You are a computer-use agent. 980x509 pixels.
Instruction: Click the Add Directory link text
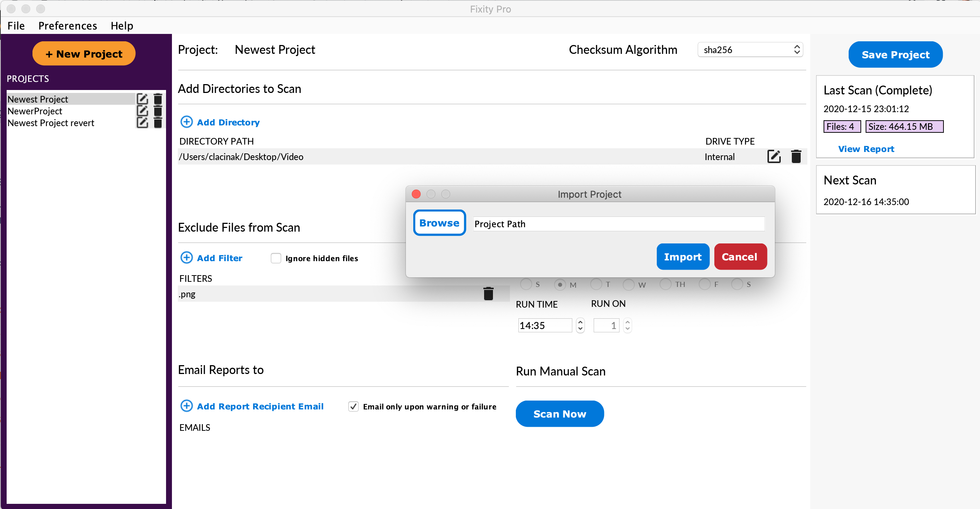click(x=228, y=122)
